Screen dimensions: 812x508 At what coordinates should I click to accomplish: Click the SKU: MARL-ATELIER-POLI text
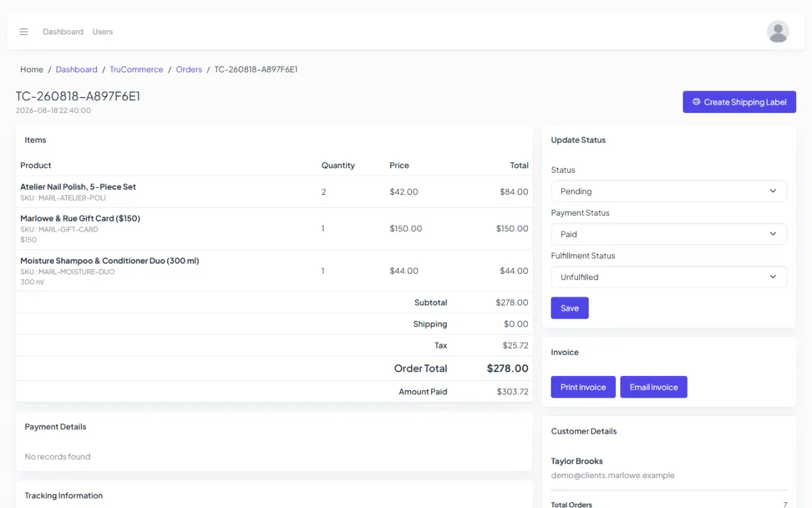coord(63,198)
